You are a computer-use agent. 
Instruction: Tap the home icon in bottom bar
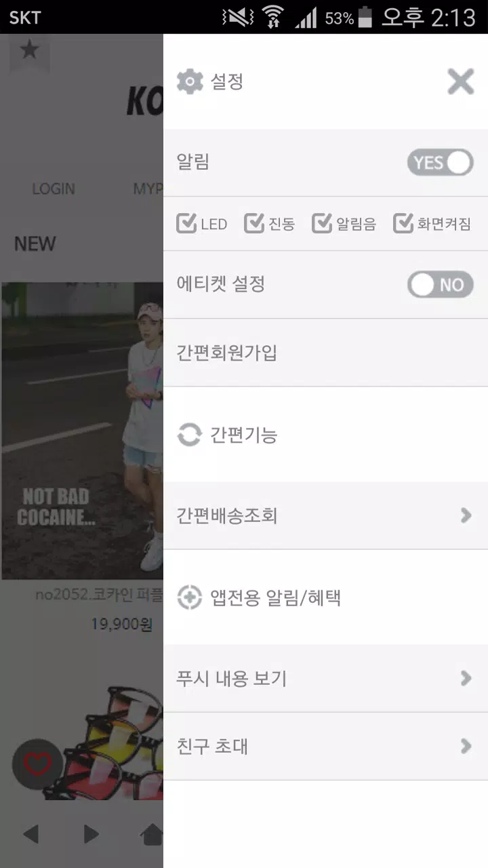click(x=152, y=833)
